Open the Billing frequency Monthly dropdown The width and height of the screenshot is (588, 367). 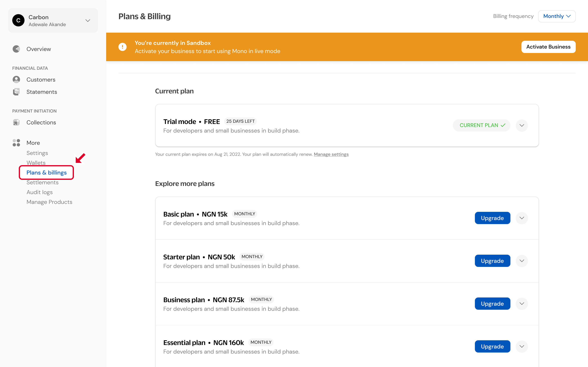click(557, 16)
